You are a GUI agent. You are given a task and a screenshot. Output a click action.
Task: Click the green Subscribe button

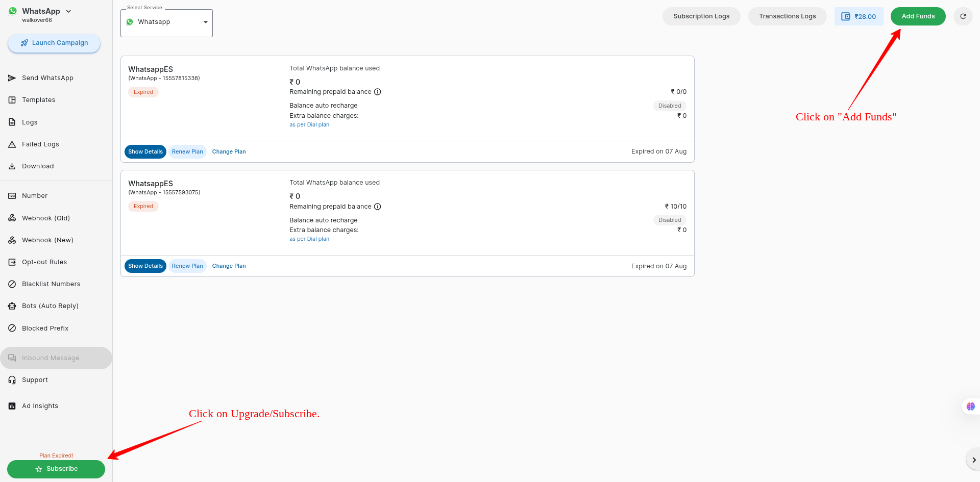pos(56,469)
